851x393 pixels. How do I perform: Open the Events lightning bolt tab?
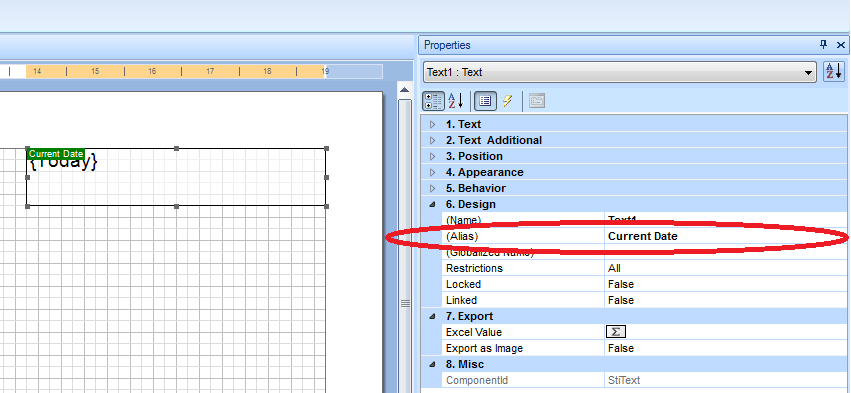click(507, 101)
